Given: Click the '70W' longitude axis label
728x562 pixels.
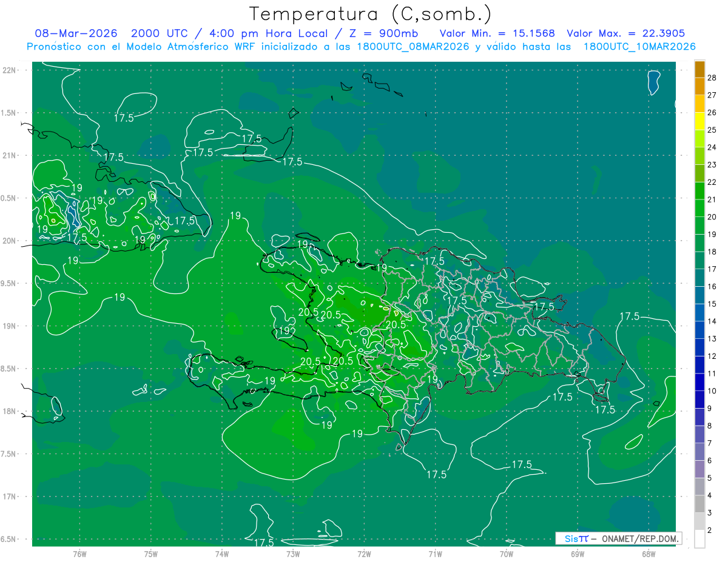Looking at the screenshot, I should click(507, 554).
